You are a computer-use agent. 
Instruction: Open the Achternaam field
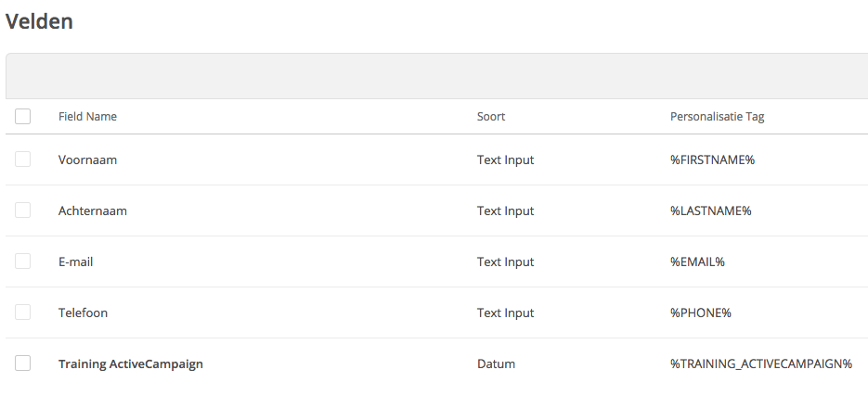click(x=93, y=210)
